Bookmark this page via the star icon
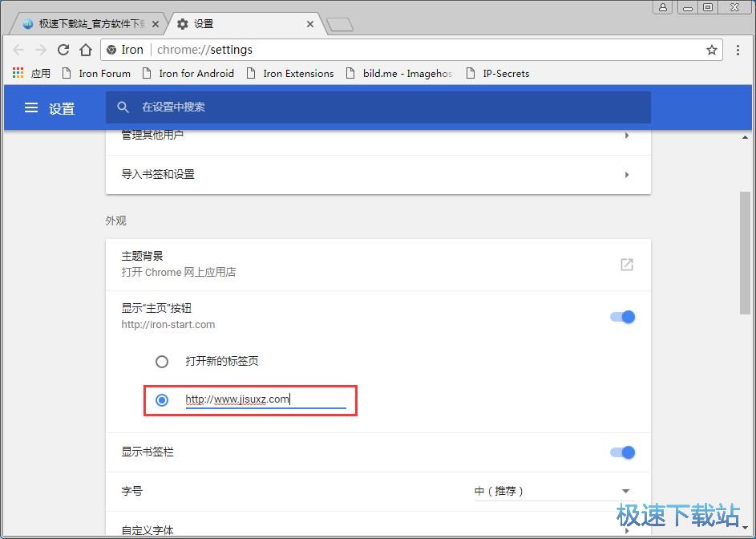This screenshot has height=539, width=756. coord(712,49)
